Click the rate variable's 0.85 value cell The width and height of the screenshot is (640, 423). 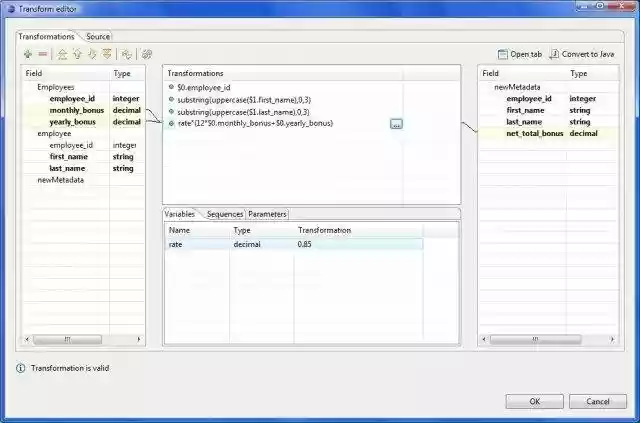tap(305, 244)
